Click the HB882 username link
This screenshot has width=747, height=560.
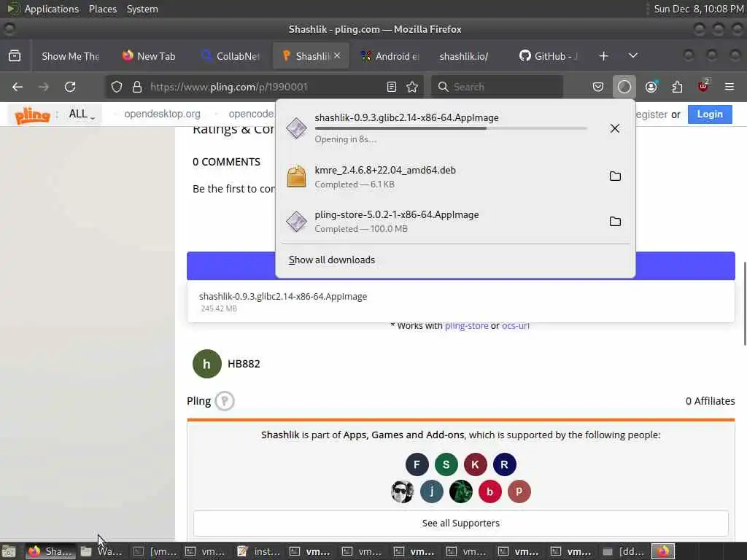pyautogui.click(x=244, y=364)
